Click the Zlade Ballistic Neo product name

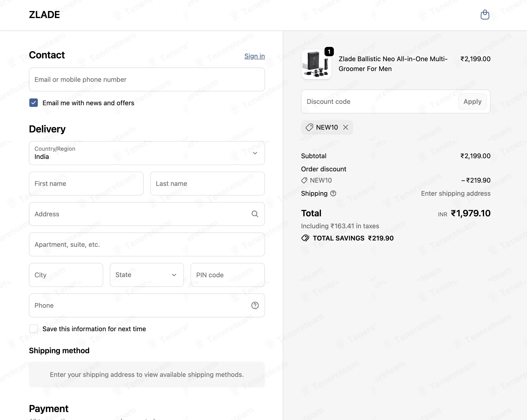point(393,64)
